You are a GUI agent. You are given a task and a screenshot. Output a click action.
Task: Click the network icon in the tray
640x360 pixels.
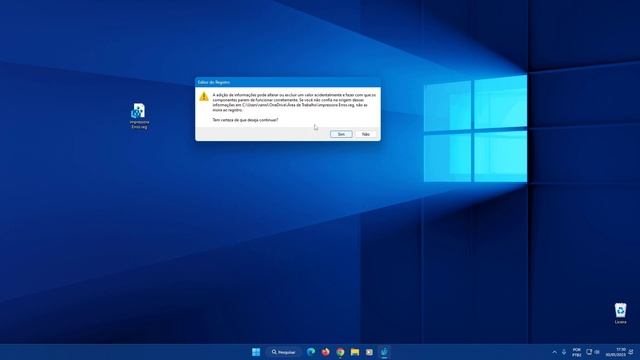pyautogui.click(x=589, y=352)
